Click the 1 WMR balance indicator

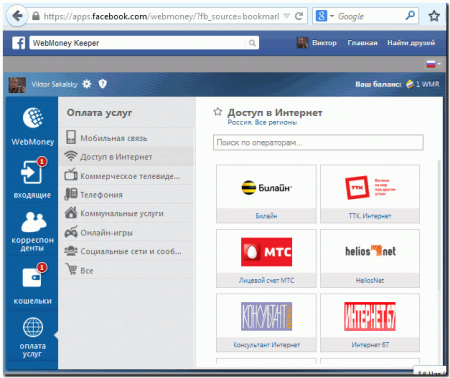(x=423, y=84)
